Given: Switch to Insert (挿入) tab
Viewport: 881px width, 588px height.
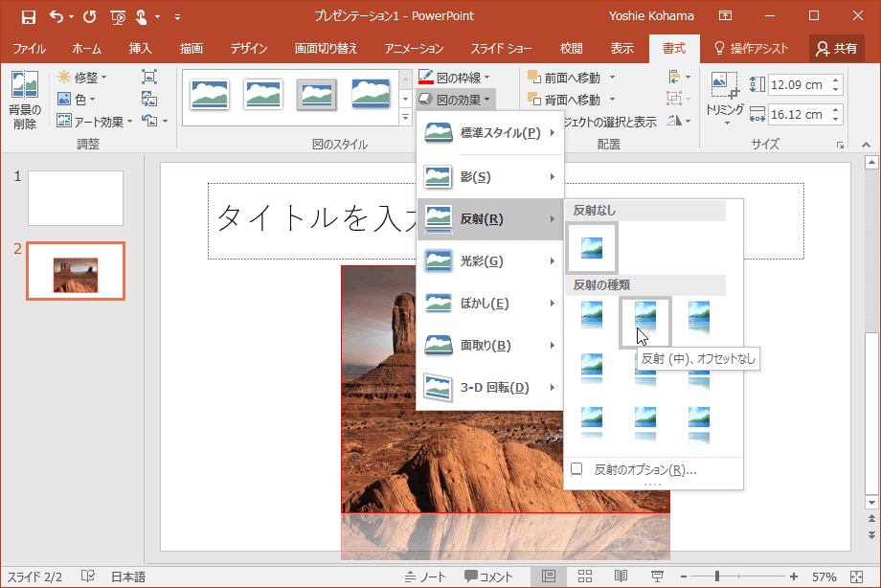Looking at the screenshot, I should [x=140, y=48].
